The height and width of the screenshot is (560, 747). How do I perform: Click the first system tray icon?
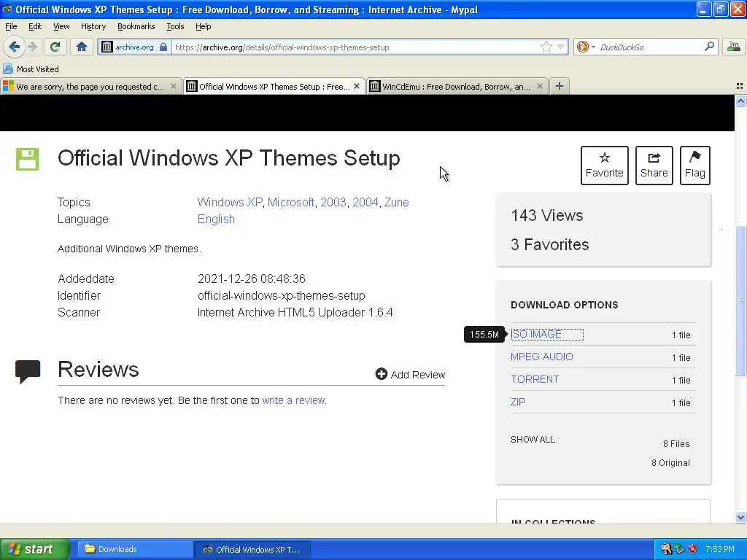(x=666, y=549)
